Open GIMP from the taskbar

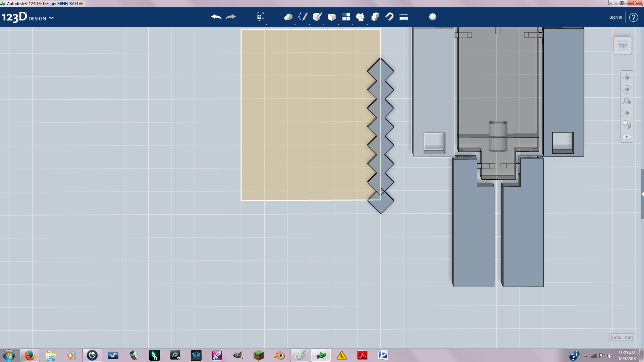click(237, 355)
